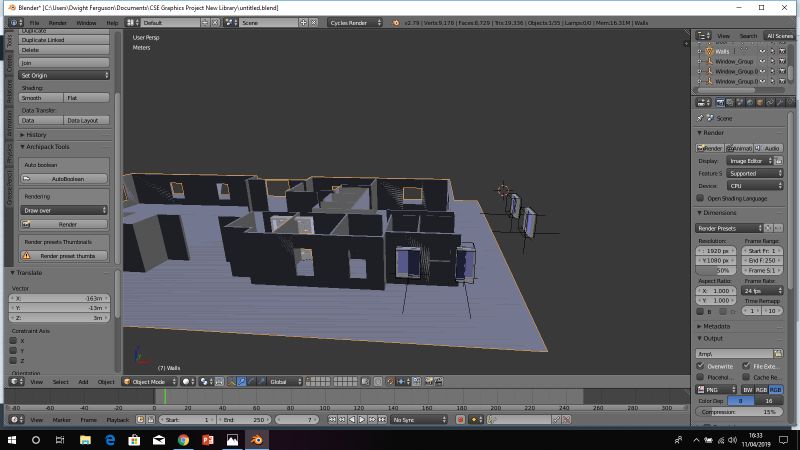This screenshot has height=450, width=800.
Task: Click the red auto-keyframe record button
Action: [460, 419]
